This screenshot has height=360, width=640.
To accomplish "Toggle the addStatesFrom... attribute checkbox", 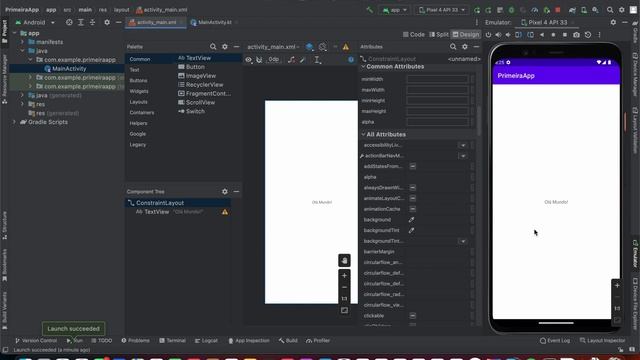I will pos(413,166).
